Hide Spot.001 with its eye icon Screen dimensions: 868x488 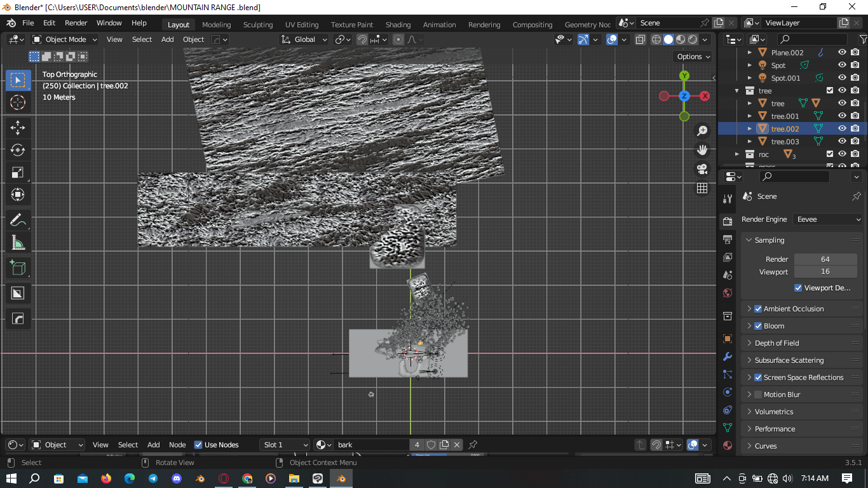coord(842,78)
